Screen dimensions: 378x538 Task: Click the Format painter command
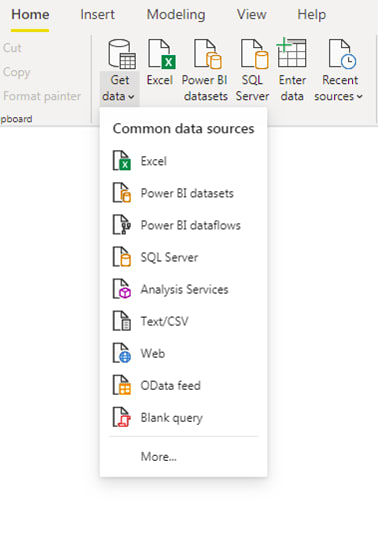42,96
